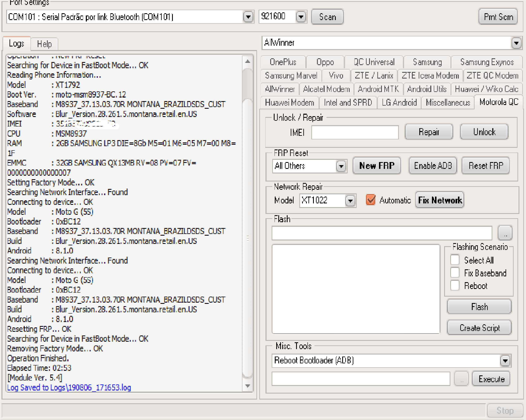Screen dimensions: 526x420
Task: Click the '[Module Ver. 5.4]' log line
Action: 35,378
